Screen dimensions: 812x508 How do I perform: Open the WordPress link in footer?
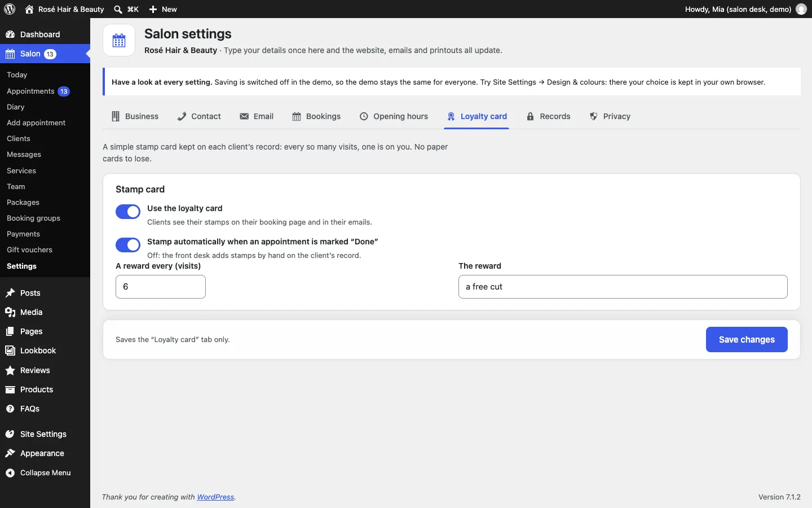click(215, 497)
